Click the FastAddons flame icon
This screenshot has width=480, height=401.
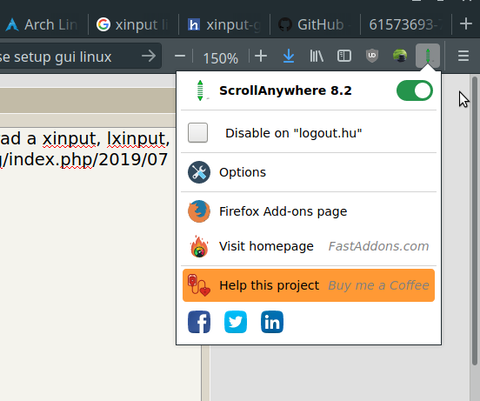(199, 246)
